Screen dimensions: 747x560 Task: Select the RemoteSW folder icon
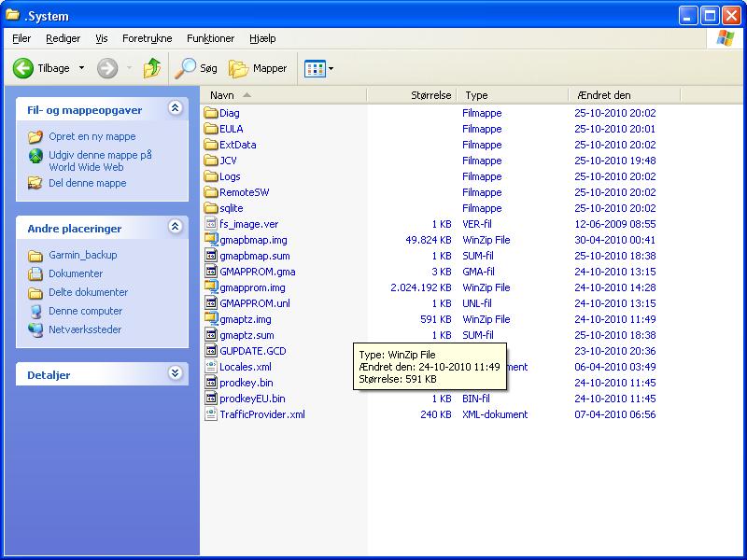coord(211,192)
